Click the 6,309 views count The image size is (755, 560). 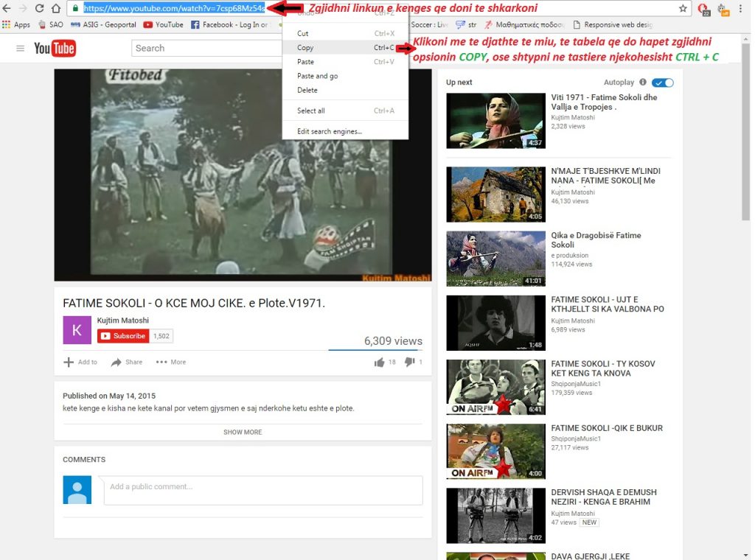393,341
